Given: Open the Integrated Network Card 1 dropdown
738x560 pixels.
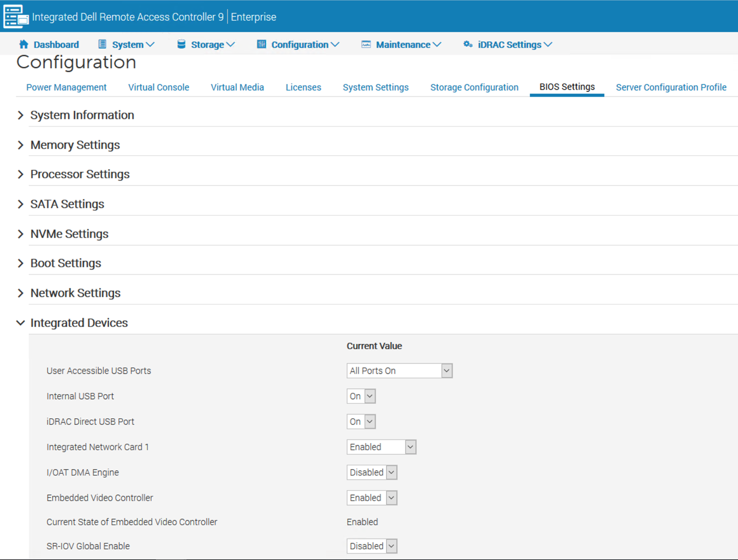Looking at the screenshot, I should click(381, 447).
